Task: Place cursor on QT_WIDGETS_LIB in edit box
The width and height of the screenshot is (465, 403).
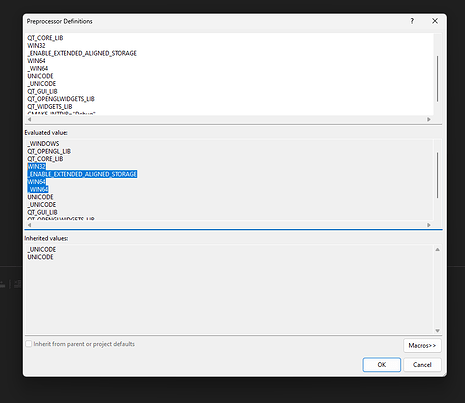Action: click(x=50, y=107)
